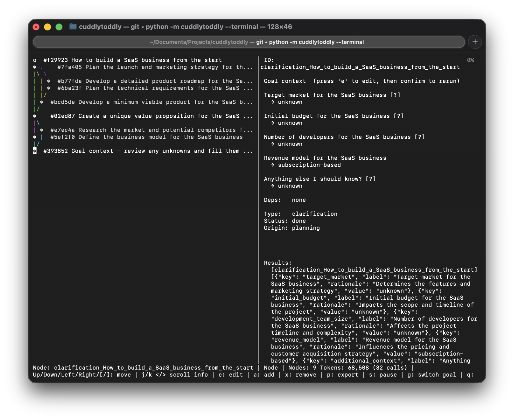This screenshot has height=420, width=514.
Task: Select node #5ef2f0 Define the business model
Action: [146, 137]
